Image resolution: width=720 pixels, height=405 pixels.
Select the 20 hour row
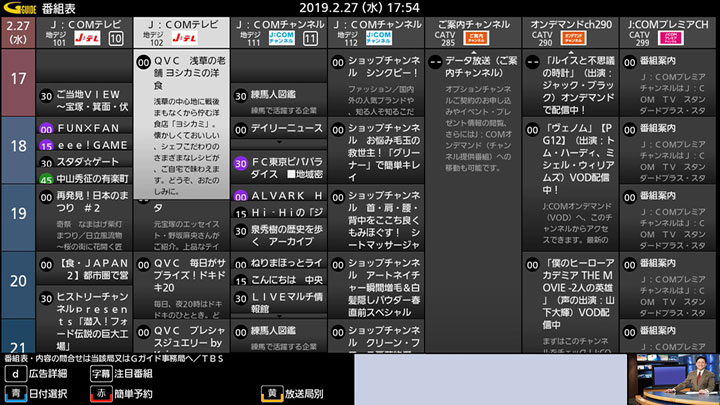18,285
